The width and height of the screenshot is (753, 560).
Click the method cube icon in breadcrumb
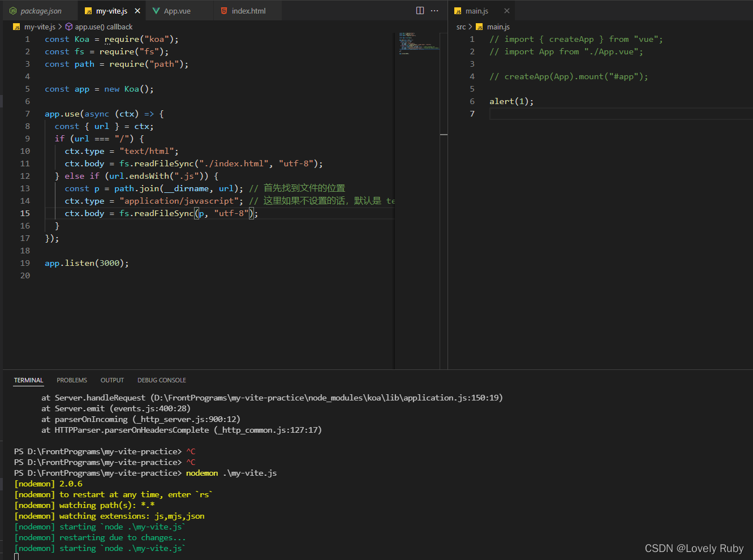69,27
